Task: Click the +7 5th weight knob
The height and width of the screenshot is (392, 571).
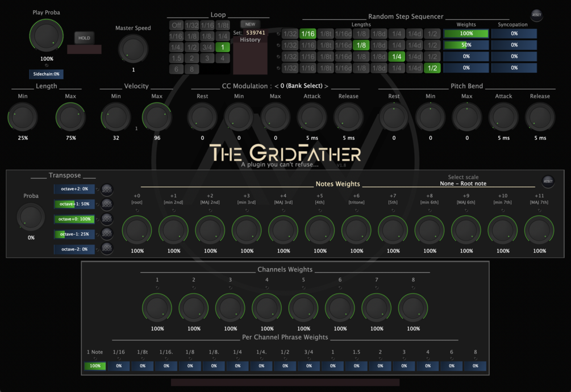Action: 393,230
